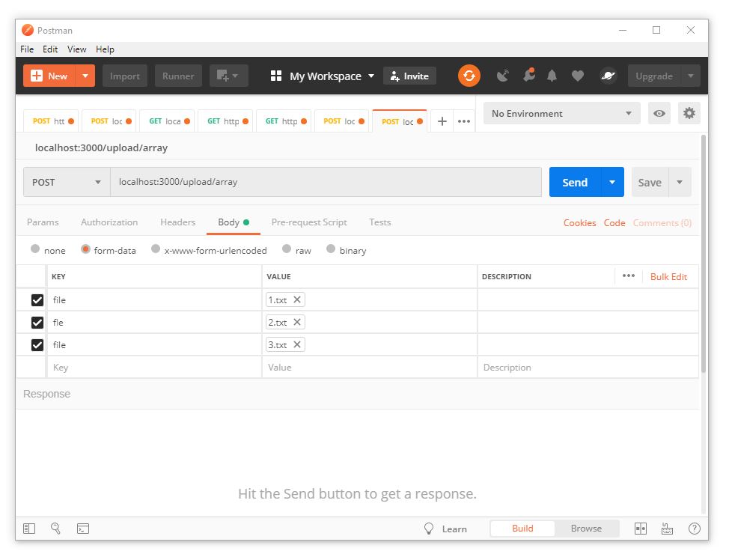This screenshot has width=729, height=560.
Task: Switch to the Tests tab
Action: [x=379, y=222]
